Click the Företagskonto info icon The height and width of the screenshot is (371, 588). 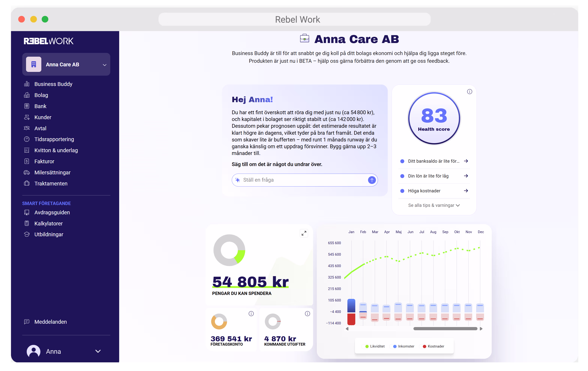coord(251,314)
